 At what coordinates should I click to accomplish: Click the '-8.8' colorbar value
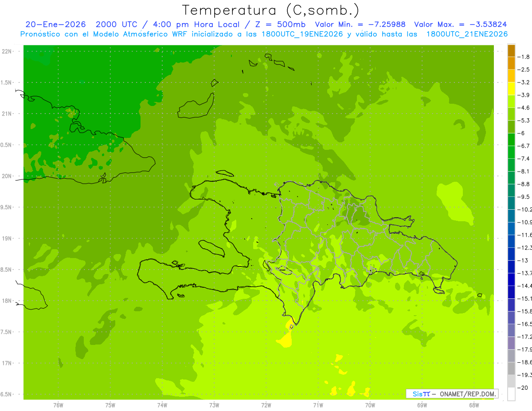coord(524,184)
